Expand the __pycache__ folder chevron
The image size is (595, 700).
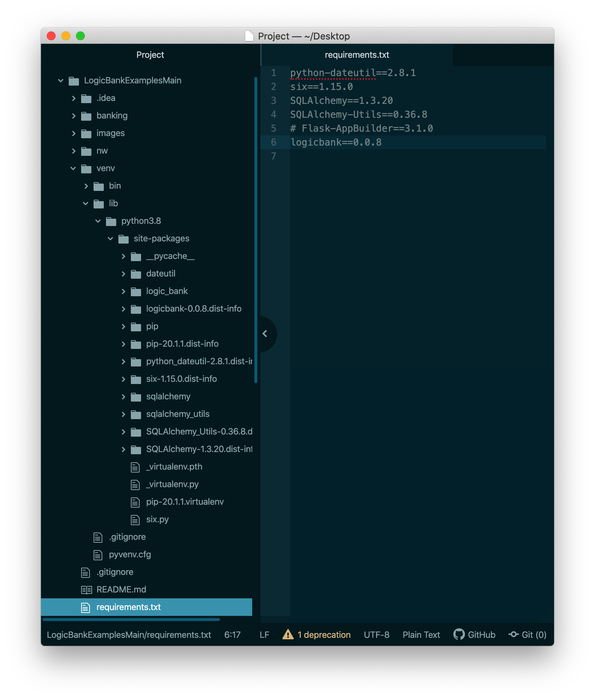point(123,256)
